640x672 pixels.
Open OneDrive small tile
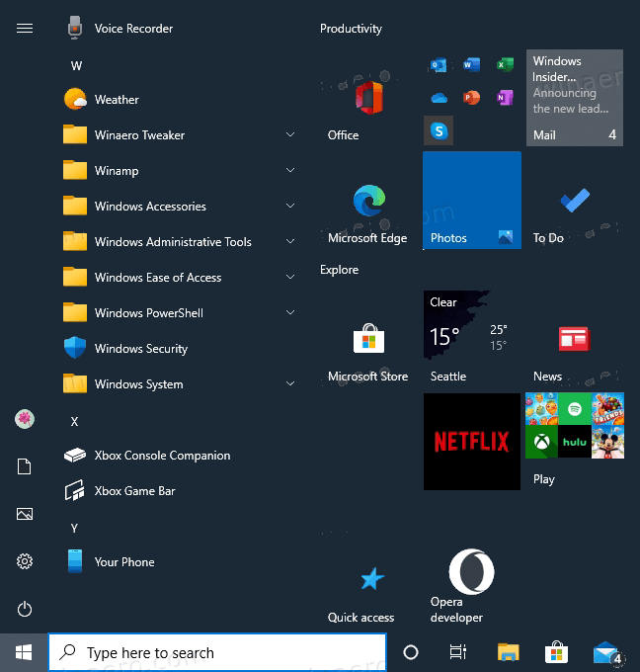click(x=439, y=98)
